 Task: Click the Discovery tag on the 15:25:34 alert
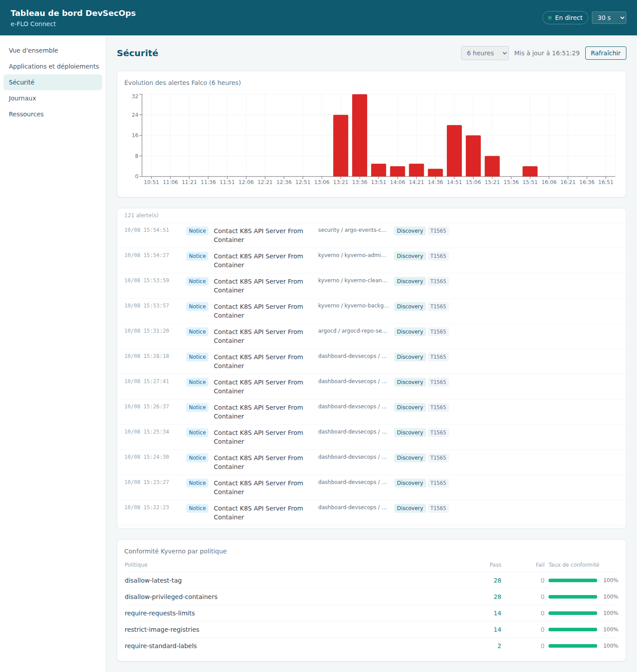pos(410,433)
